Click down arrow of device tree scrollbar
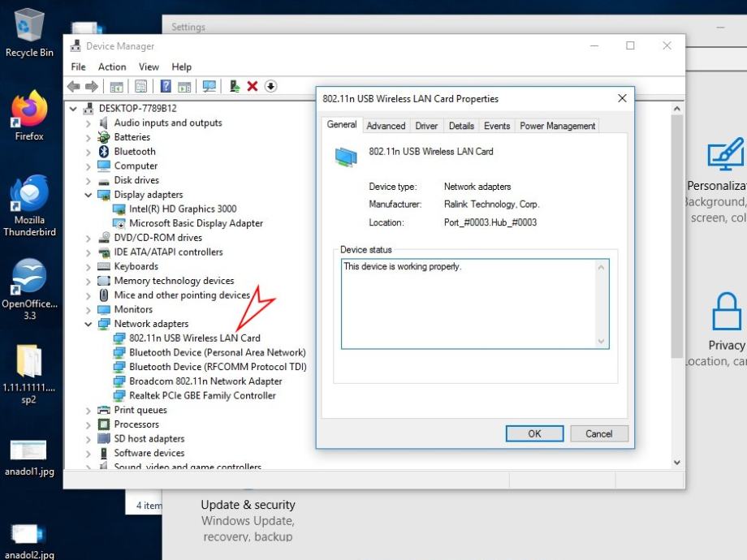Viewport: 747px width, 560px height. point(677,462)
